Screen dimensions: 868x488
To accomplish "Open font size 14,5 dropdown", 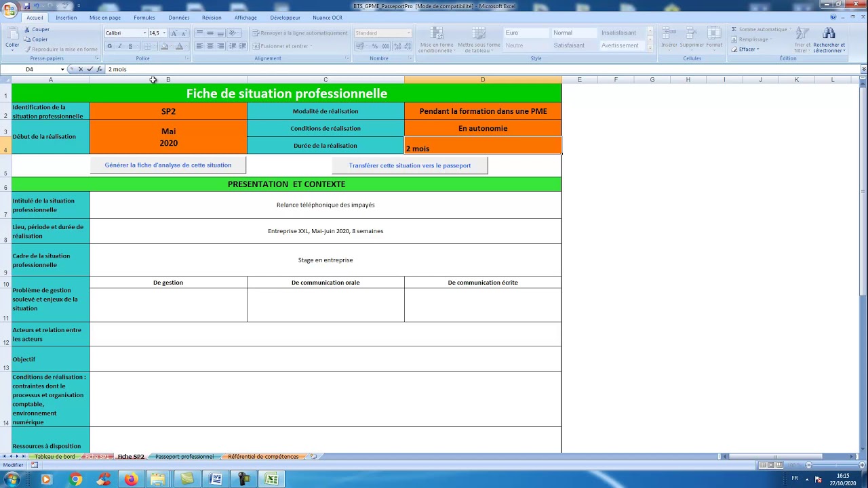I will [164, 33].
